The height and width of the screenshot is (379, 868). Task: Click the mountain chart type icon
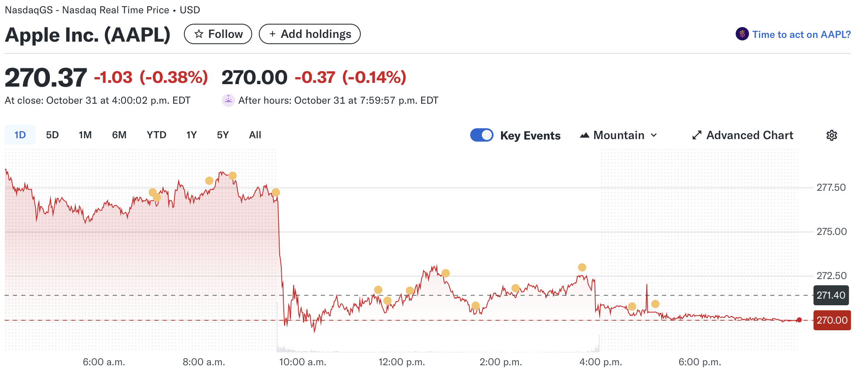pyautogui.click(x=584, y=135)
